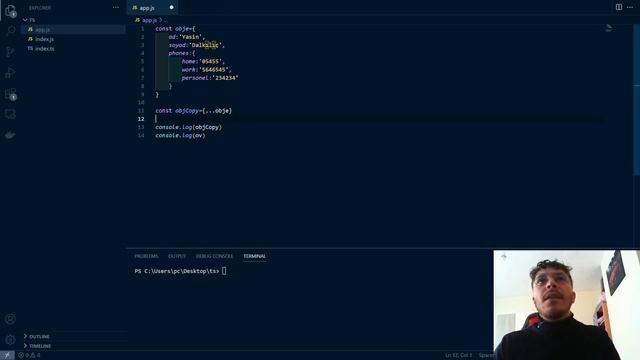The image size is (640, 360).
Task: Open index.ts in the file tree
Action: (44, 49)
